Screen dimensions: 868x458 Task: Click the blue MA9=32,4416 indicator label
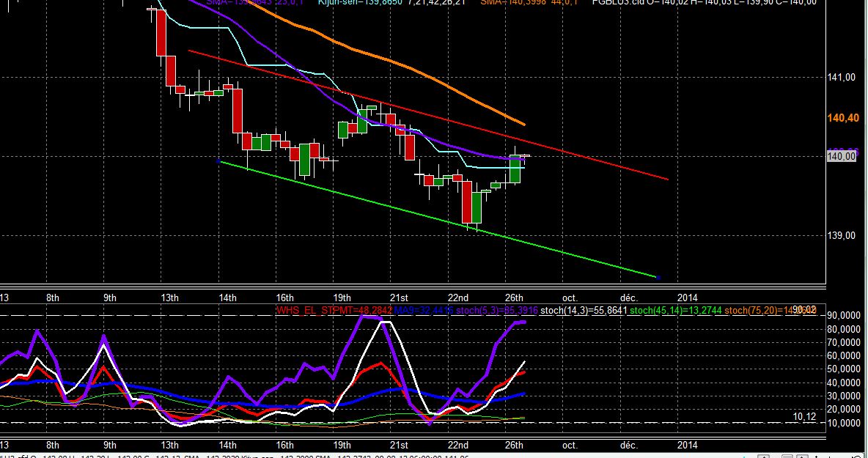(424, 311)
